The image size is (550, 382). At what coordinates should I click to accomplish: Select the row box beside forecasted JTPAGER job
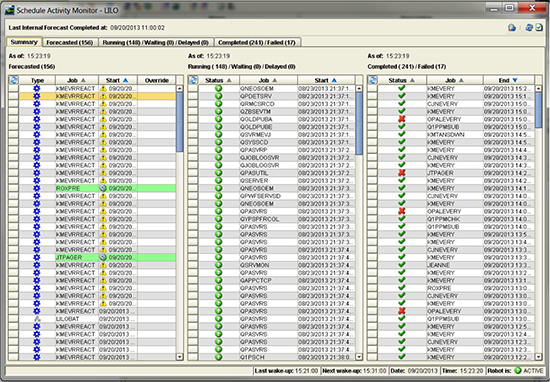point(14,257)
